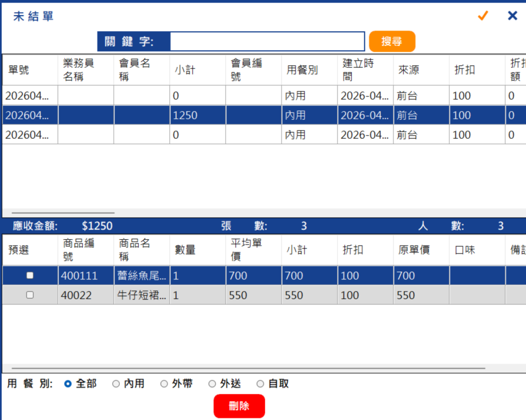Click the 搜尋 search button
The width and height of the screenshot is (526, 420).
[x=392, y=41]
